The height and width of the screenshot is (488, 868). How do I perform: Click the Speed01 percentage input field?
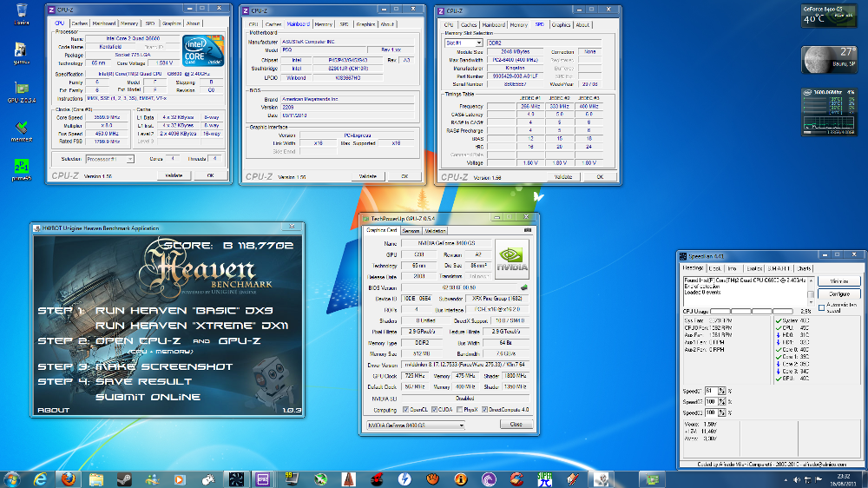pos(711,391)
